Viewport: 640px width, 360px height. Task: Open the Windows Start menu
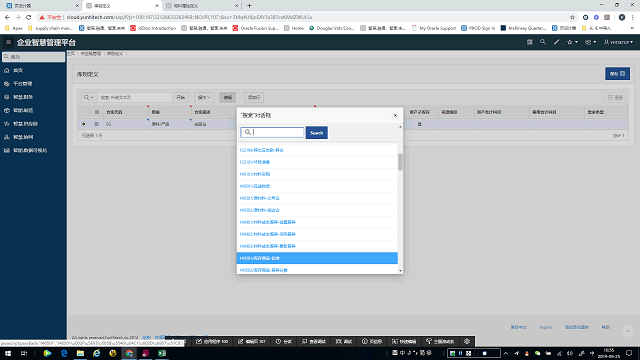(8, 353)
